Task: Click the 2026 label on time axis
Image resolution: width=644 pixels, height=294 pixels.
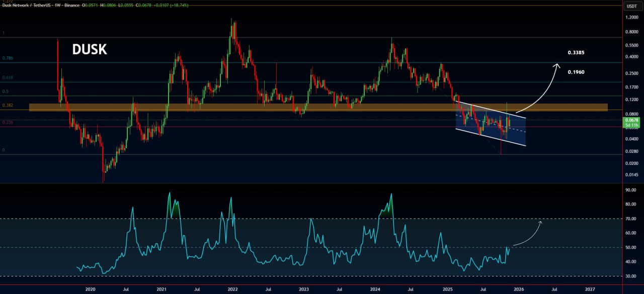Action: tap(519, 289)
